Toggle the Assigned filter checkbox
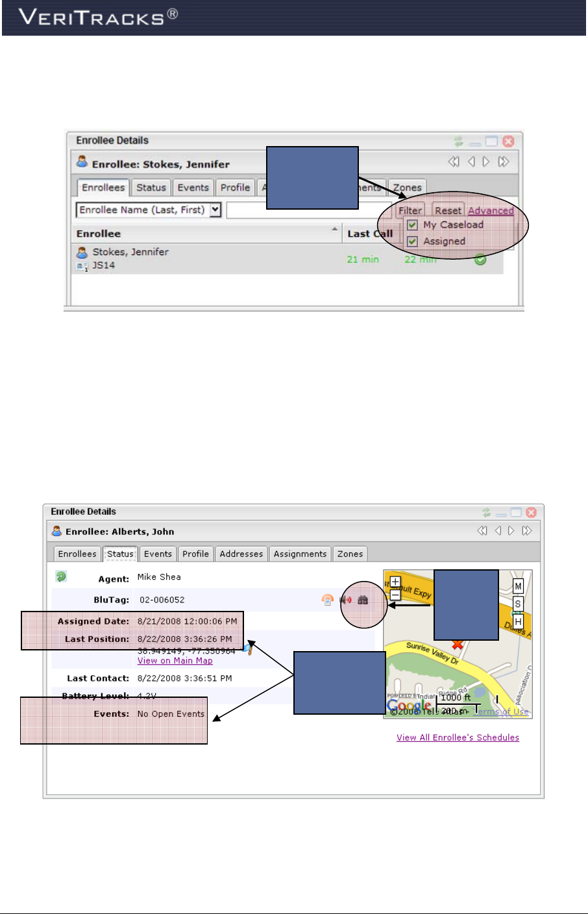Viewport: 588px width, 914px height. click(x=412, y=241)
